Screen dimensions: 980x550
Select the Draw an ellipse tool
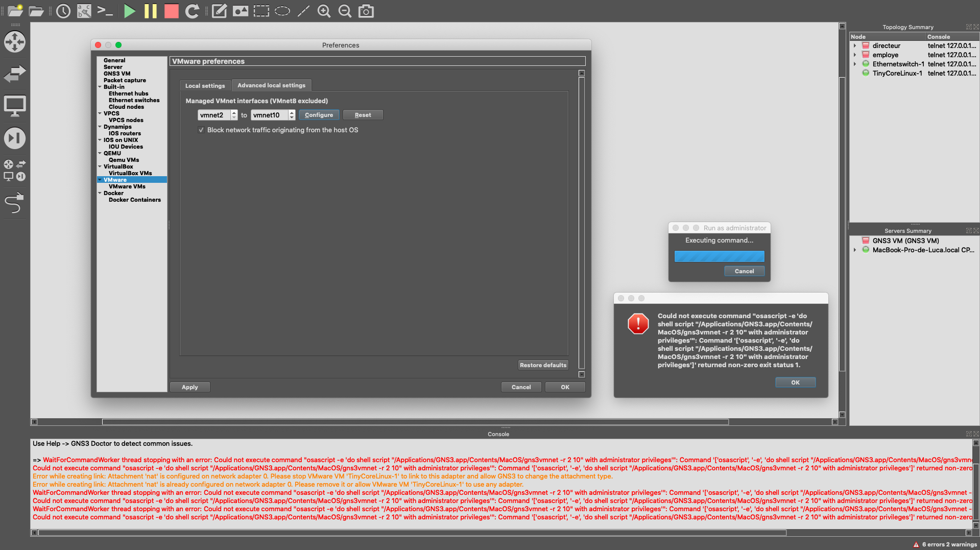coord(282,11)
